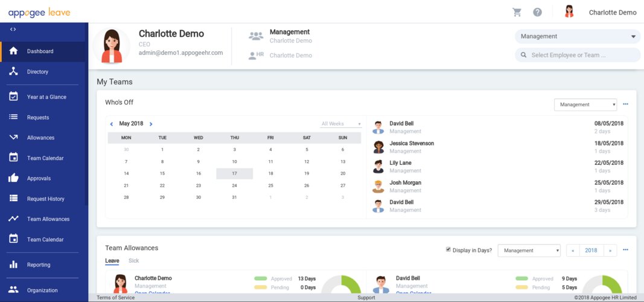
Task: Open Organization in the sidebar
Action: [42, 290]
